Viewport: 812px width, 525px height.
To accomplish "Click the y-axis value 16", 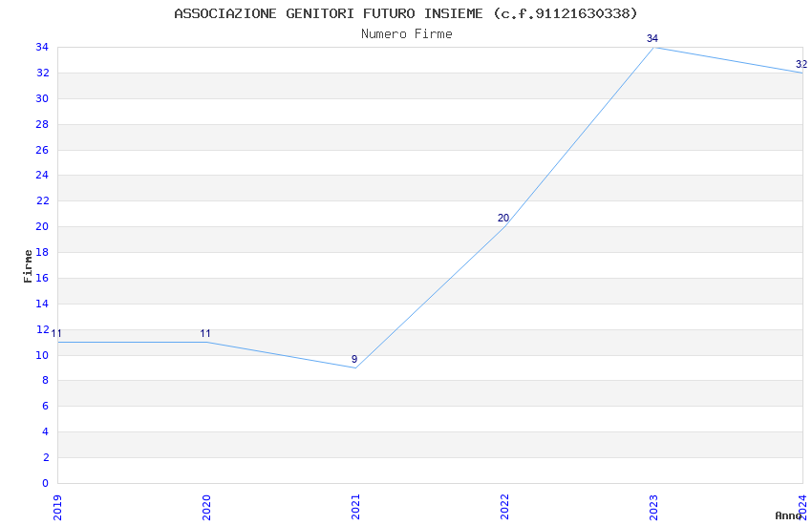I will pos(42,278).
